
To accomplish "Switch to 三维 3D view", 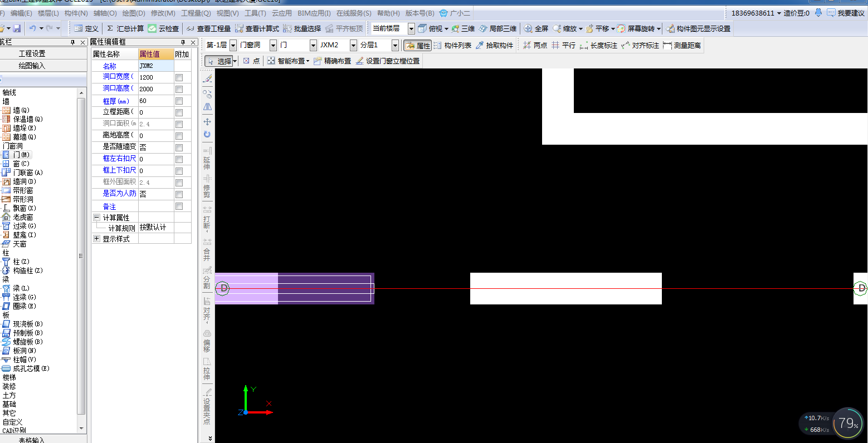I will (x=463, y=28).
